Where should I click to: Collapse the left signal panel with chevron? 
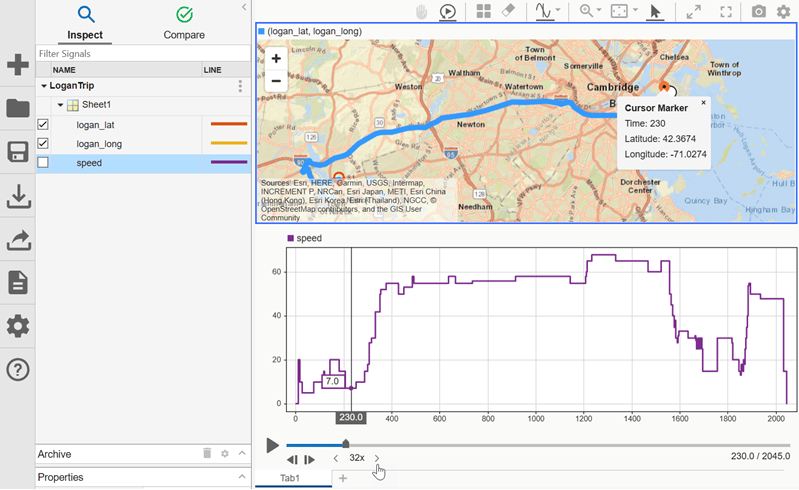(x=244, y=7)
